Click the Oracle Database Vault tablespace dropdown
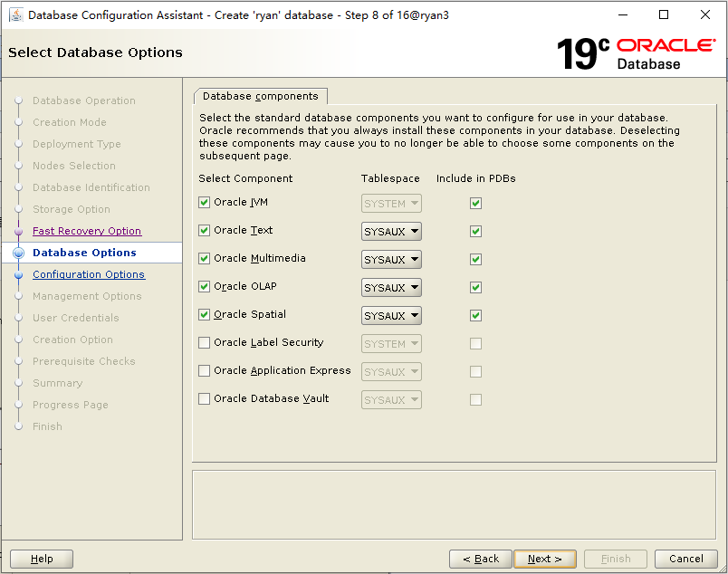The height and width of the screenshot is (574, 728). pos(391,400)
